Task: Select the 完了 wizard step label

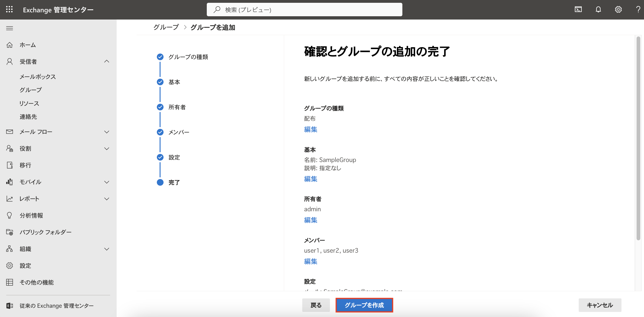Action: pyautogui.click(x=174, y=182)
